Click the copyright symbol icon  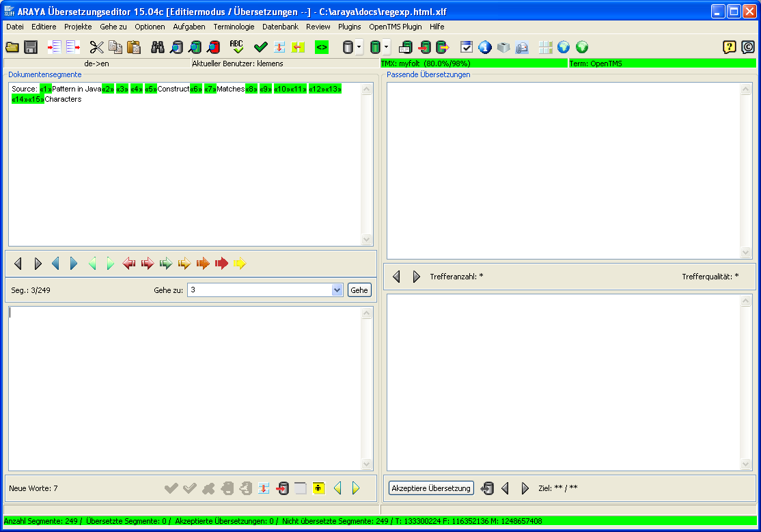(748, 47)
